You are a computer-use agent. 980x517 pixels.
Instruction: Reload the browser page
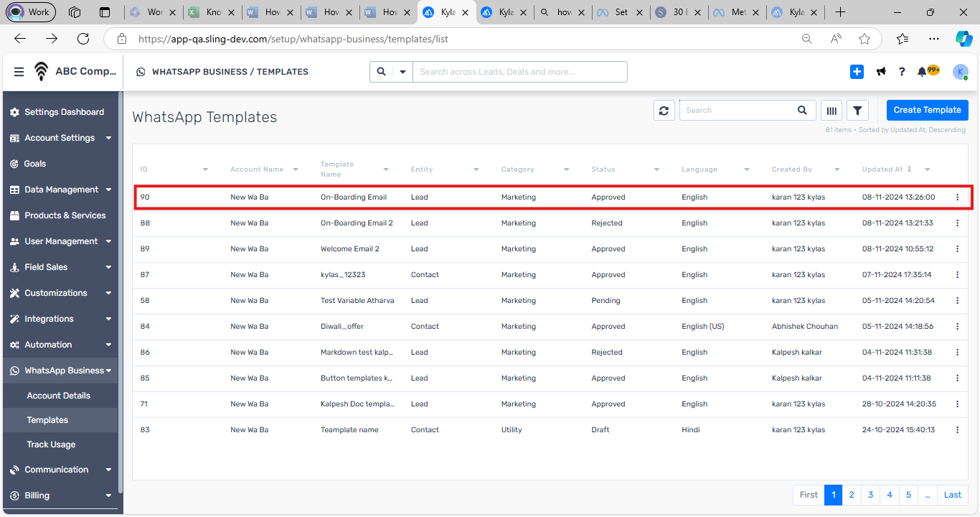(83, 39)
